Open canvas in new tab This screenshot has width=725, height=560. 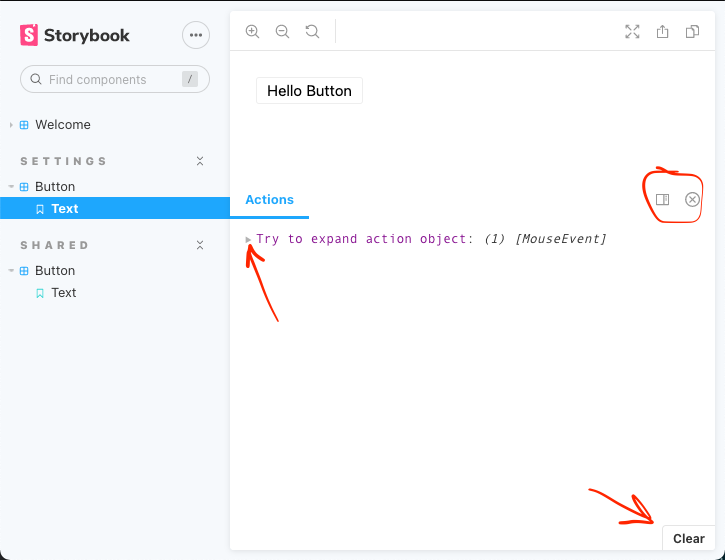point(663,31)
